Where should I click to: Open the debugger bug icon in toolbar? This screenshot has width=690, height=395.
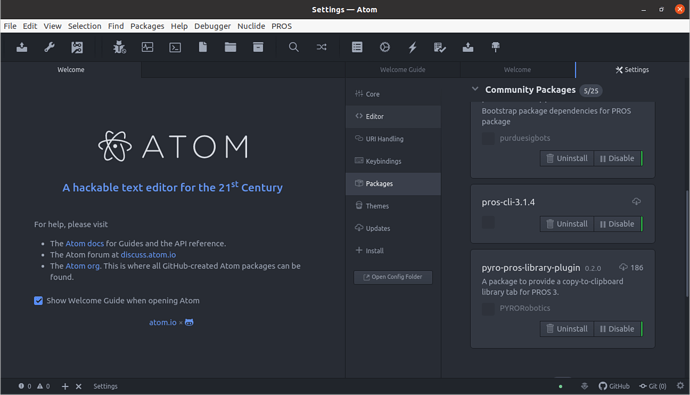pyautogui.click(x=119, y=47)
